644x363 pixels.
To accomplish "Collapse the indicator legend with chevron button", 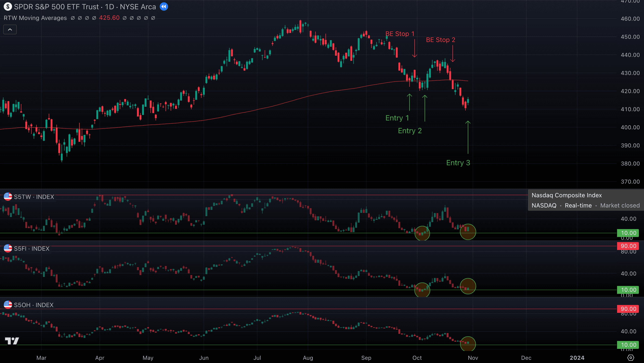I will pyautogui.click(x=10, y=29).
